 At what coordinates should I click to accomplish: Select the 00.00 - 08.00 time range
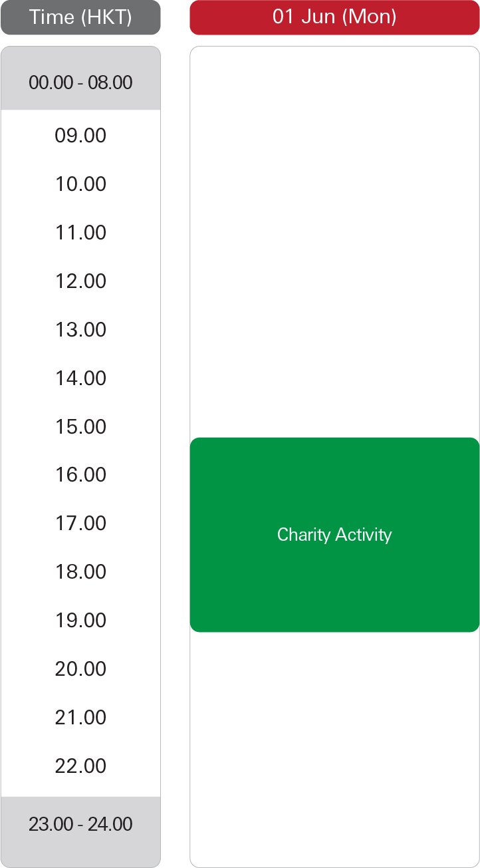pyautogui.click(x=80, y=82)
